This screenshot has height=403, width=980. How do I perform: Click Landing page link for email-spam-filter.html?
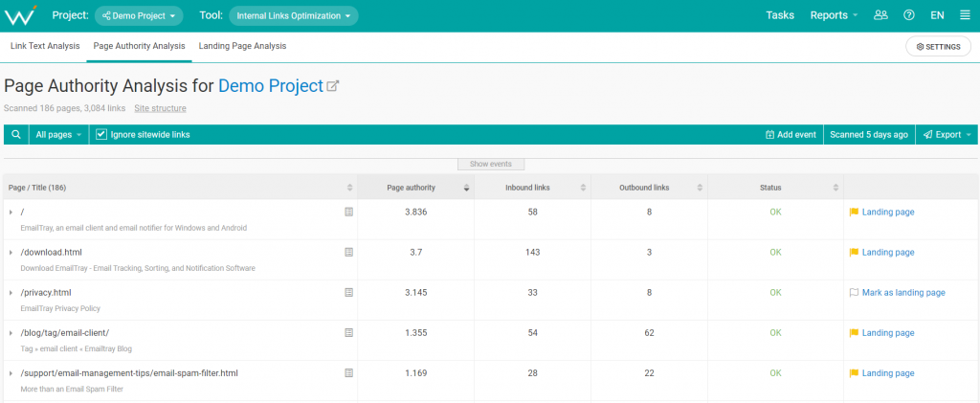pos(887,373)
